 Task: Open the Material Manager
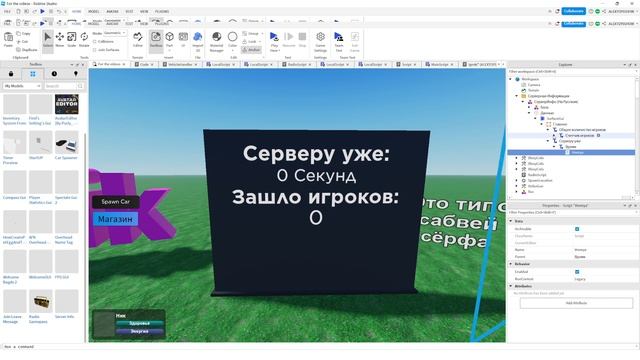pyautogui.click(x=216, y=42)
